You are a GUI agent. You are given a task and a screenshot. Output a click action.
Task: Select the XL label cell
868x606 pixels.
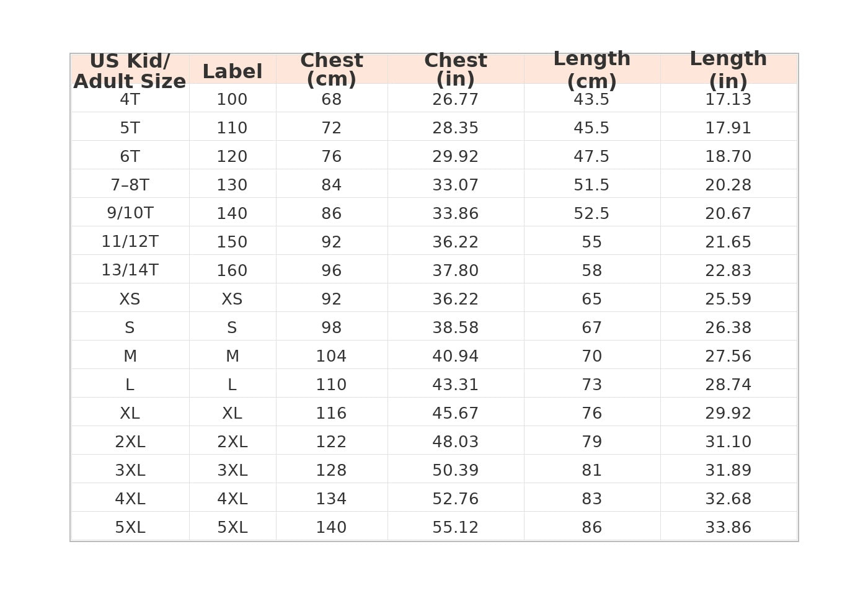[x=232, y=412]
